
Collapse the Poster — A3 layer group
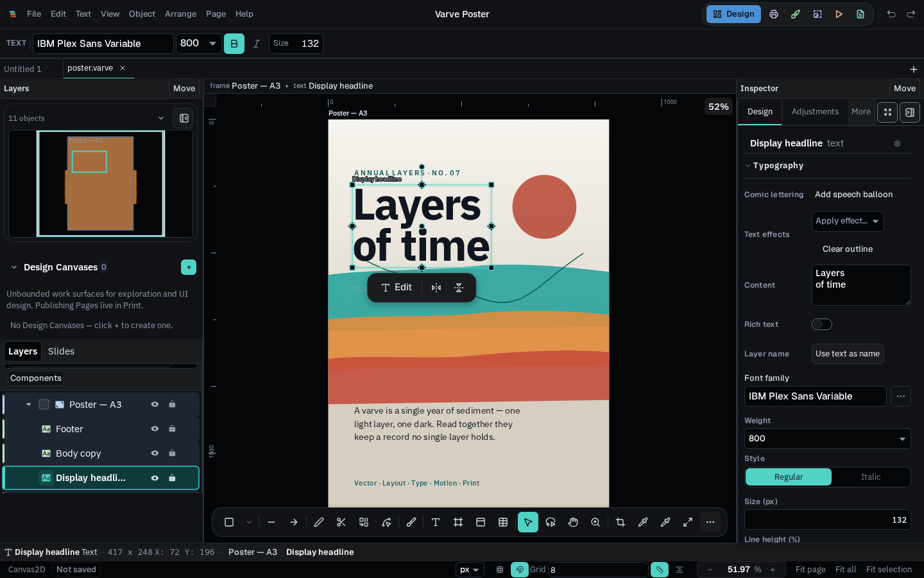coord(28,405)
